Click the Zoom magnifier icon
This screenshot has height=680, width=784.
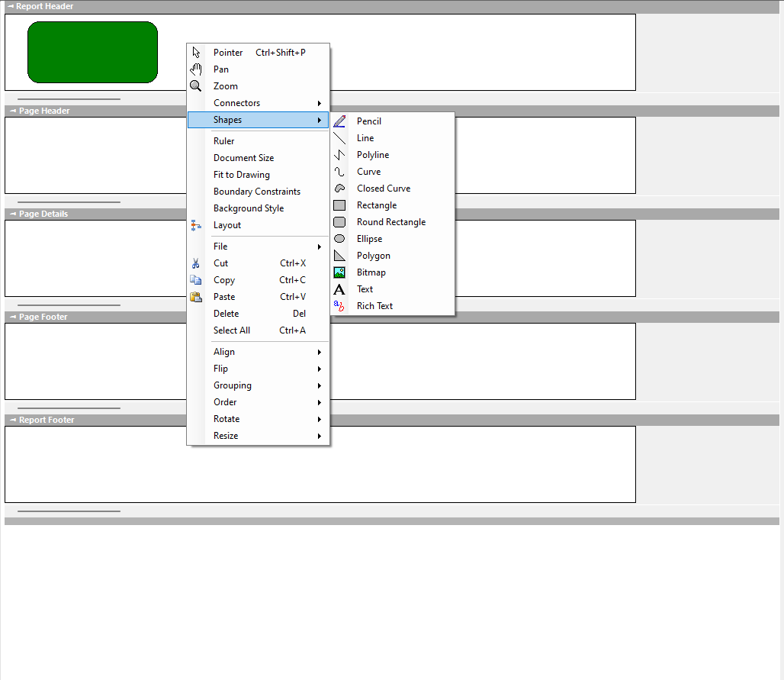coord(196,86)
